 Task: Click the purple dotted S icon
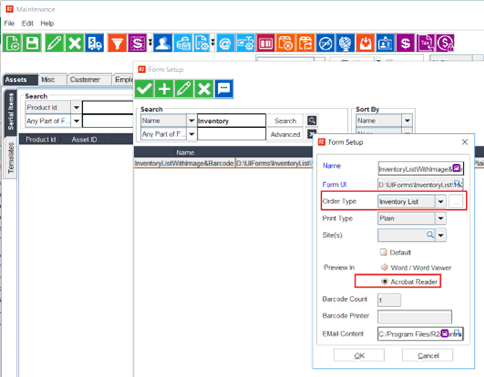(x=137, y=43)
